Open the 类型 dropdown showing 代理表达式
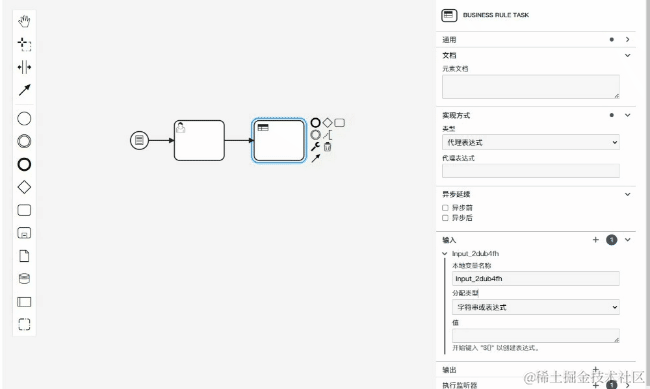 click(x=531, y=142)
